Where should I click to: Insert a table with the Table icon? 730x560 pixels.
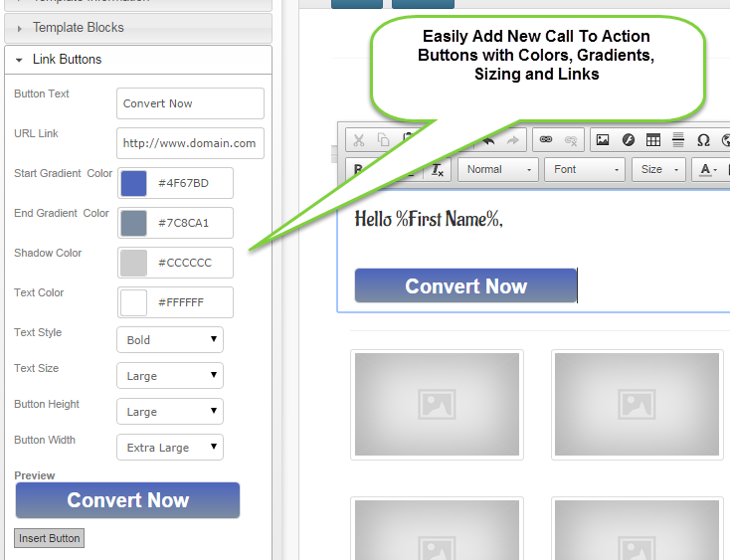653,139
